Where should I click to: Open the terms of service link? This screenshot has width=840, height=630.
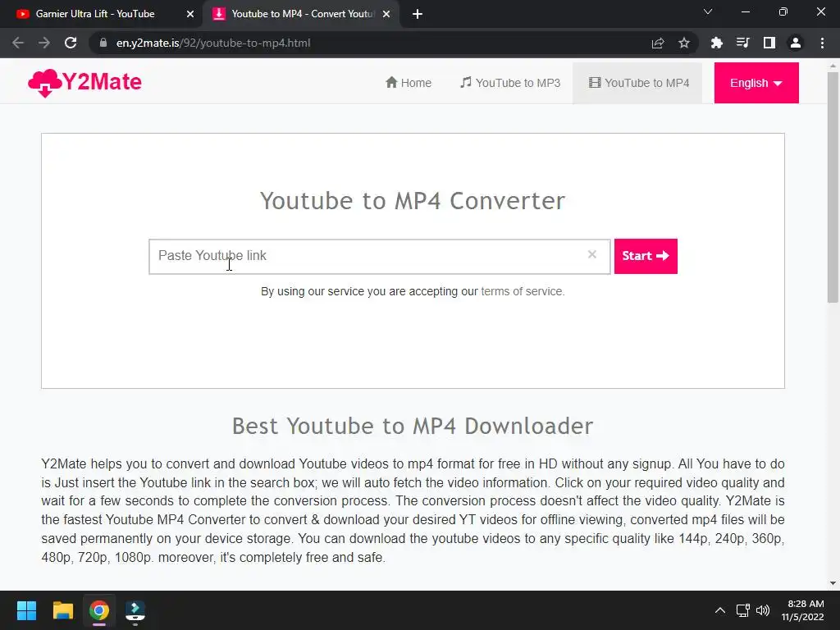[x=523, y=291]
